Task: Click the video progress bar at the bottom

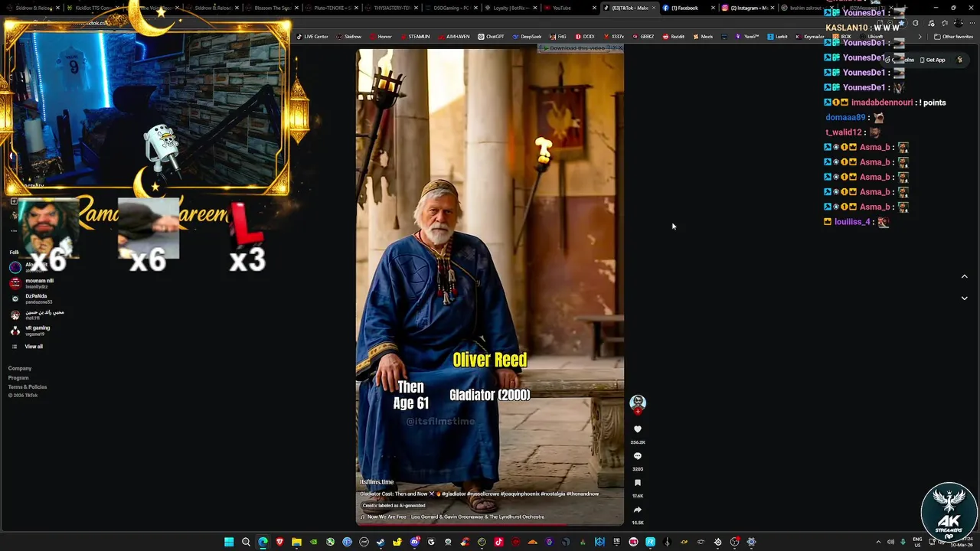Action: point(490,524)
